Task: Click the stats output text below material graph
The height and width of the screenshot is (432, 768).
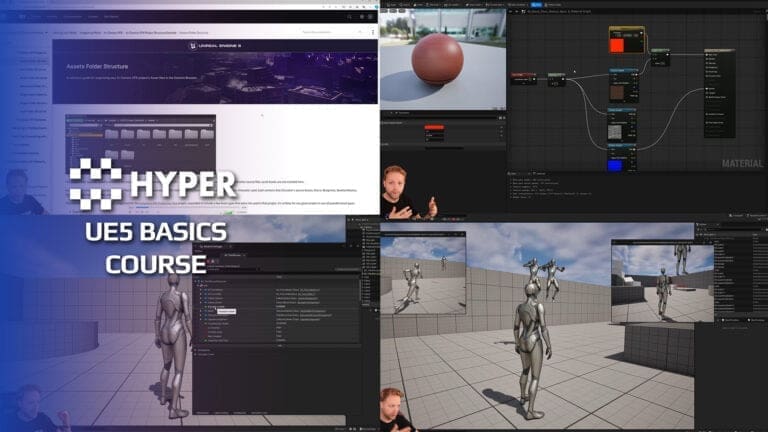Action: tap(551, 188)
